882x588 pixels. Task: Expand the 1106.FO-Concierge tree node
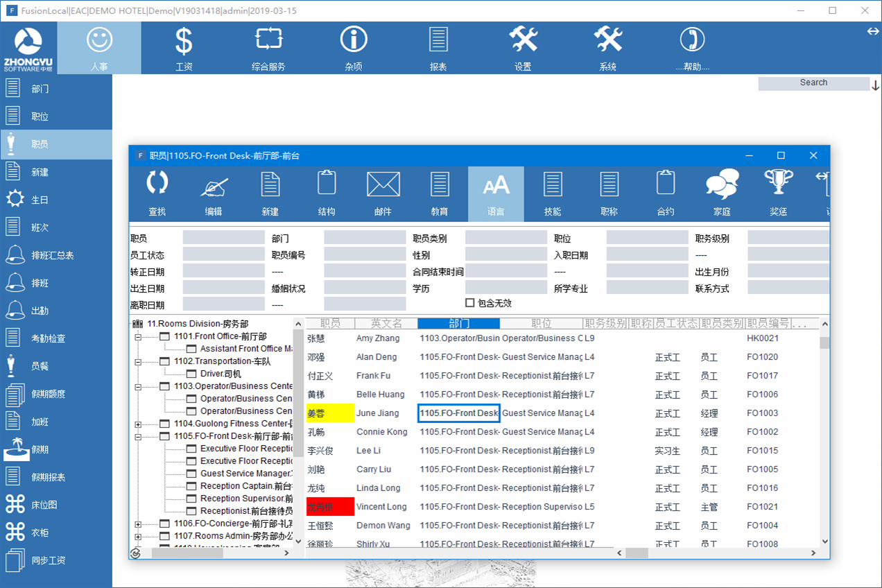click(138, 524)
